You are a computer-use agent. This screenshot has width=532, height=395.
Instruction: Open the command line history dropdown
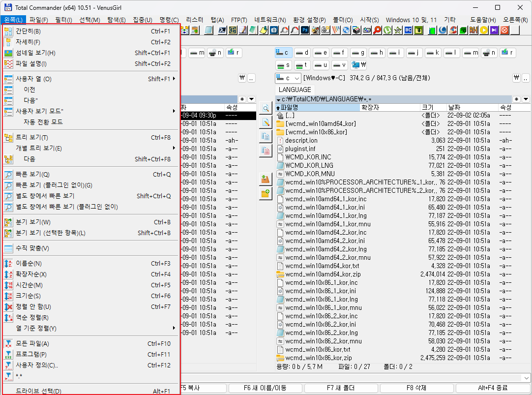pos(526,378)
